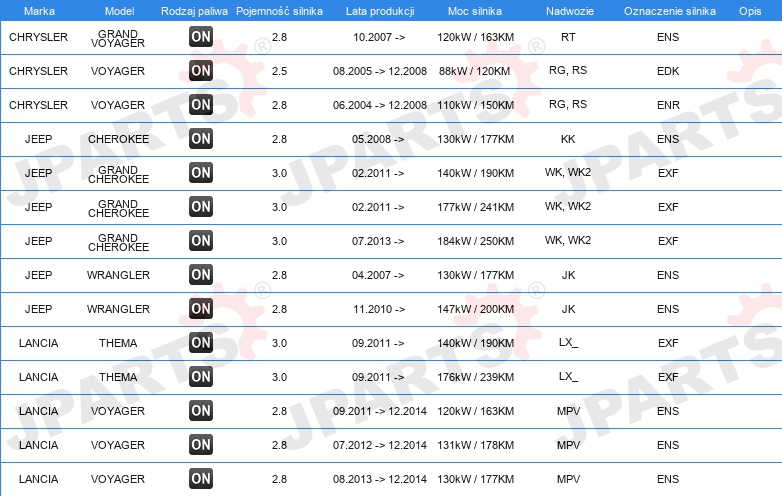Click ON icon in Chrysler Voyager 110kW row

[x=201, y=104]
